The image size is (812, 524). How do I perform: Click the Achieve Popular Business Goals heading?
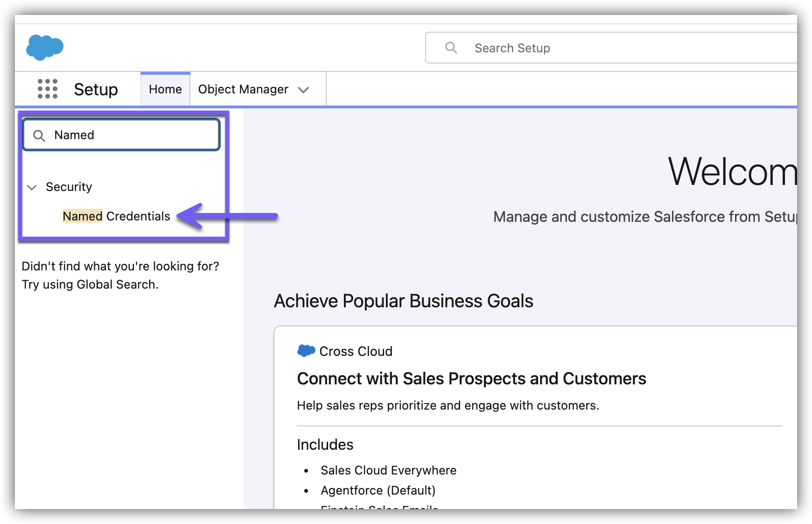[403, 301]
